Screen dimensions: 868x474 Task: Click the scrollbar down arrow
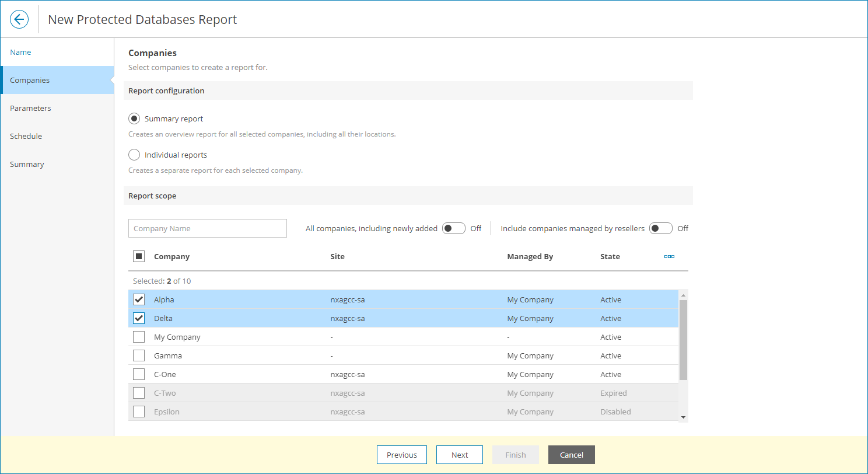683,417
